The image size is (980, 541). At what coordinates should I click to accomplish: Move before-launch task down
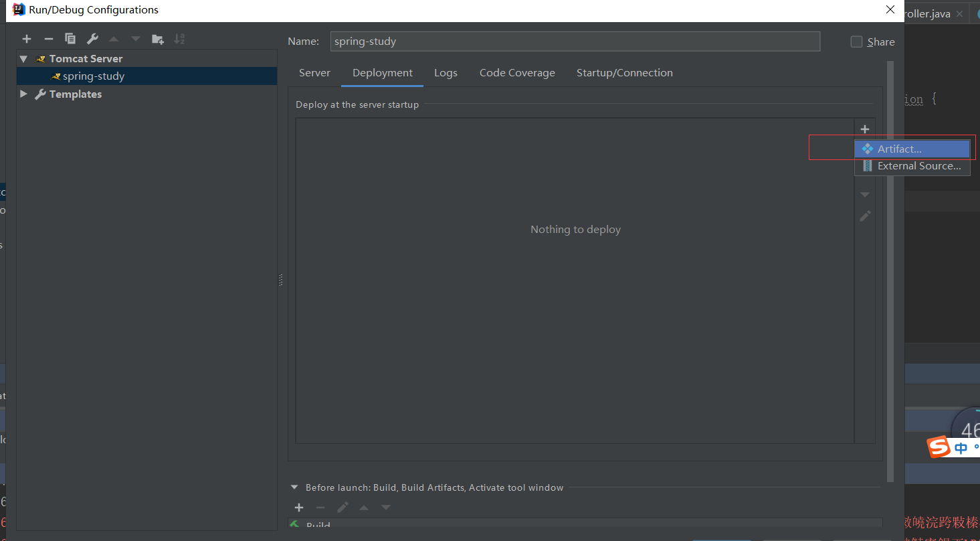tap(386, 508)
